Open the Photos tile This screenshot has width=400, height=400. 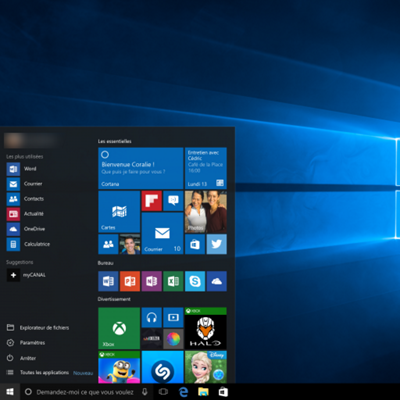click(206, 212)
